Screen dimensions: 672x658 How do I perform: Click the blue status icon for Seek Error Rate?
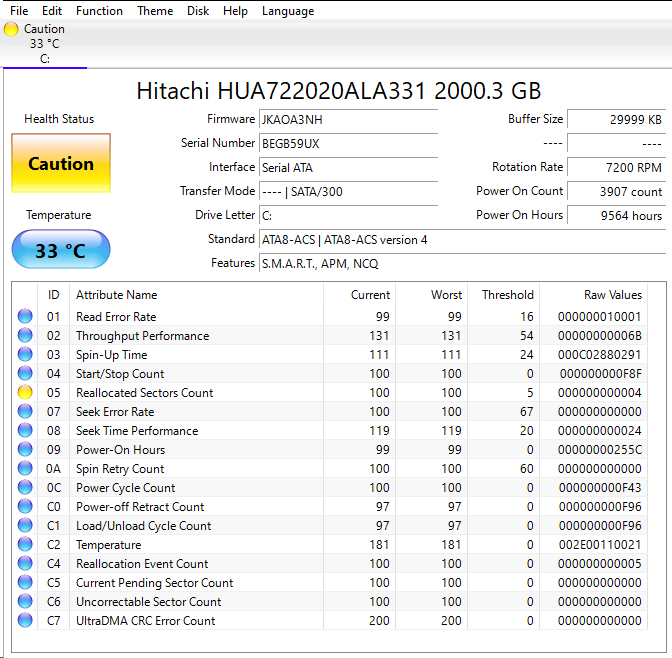pyautogui.click(x=25, y=411)
